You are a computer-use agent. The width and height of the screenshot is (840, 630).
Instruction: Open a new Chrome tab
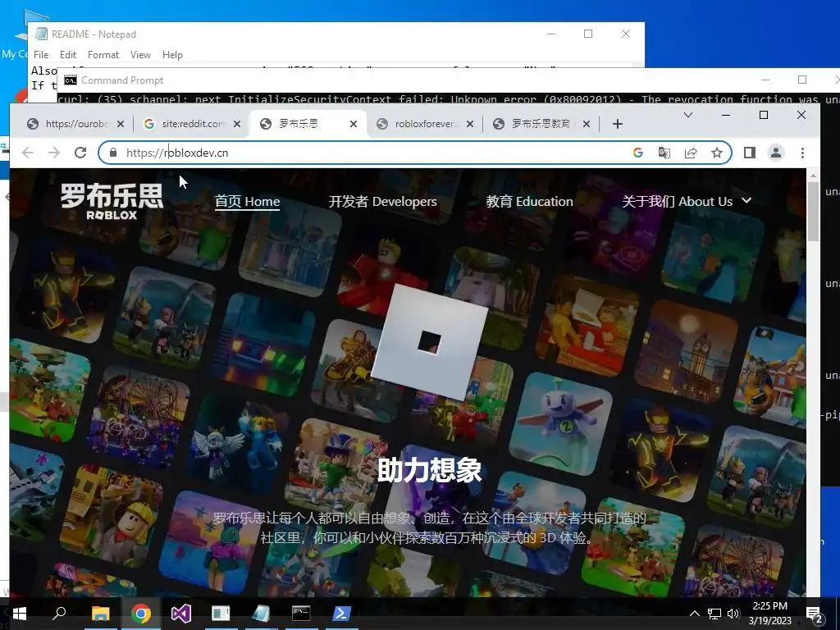pos(618,125)
